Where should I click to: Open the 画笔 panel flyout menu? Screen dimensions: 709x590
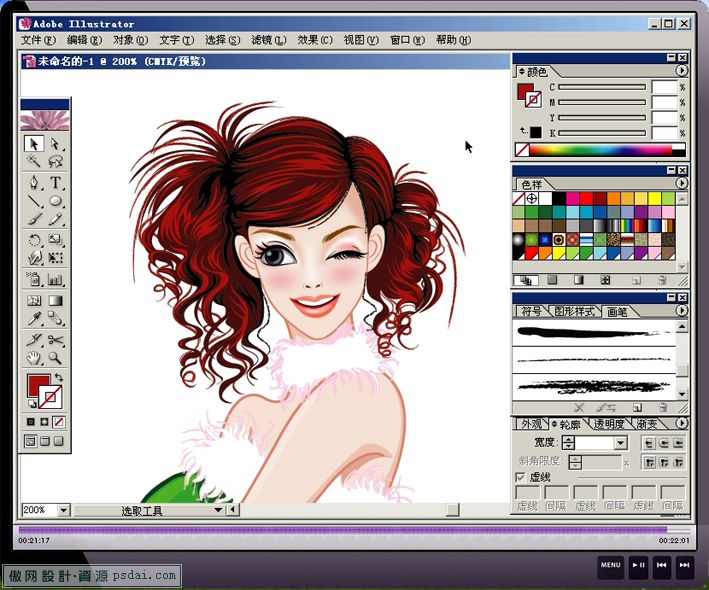(x=681, y=311)
